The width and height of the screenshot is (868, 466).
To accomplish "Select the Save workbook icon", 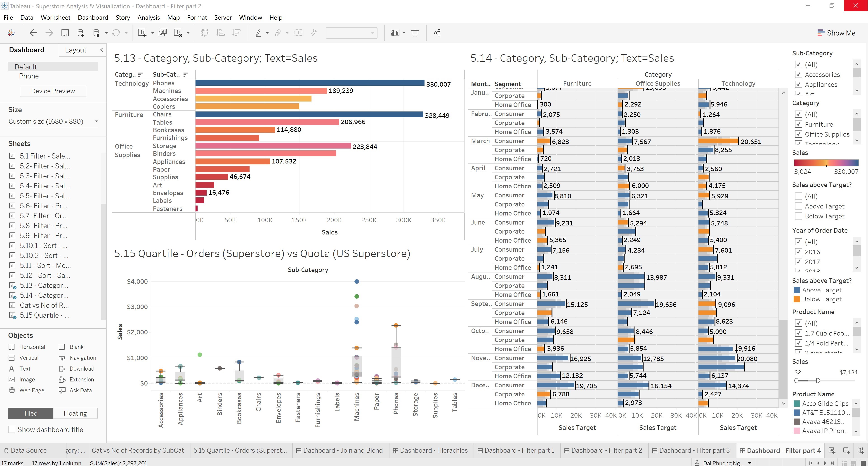I will point(65,33).
